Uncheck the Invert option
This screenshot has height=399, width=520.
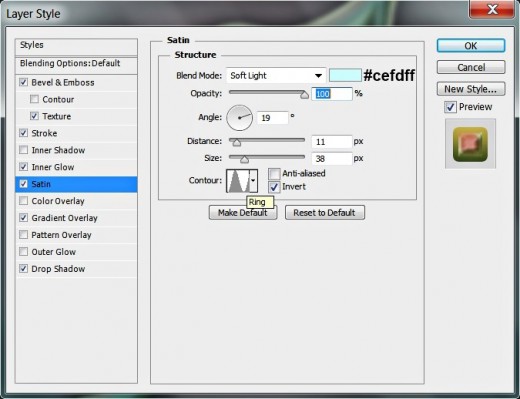[x=274, y=187]
